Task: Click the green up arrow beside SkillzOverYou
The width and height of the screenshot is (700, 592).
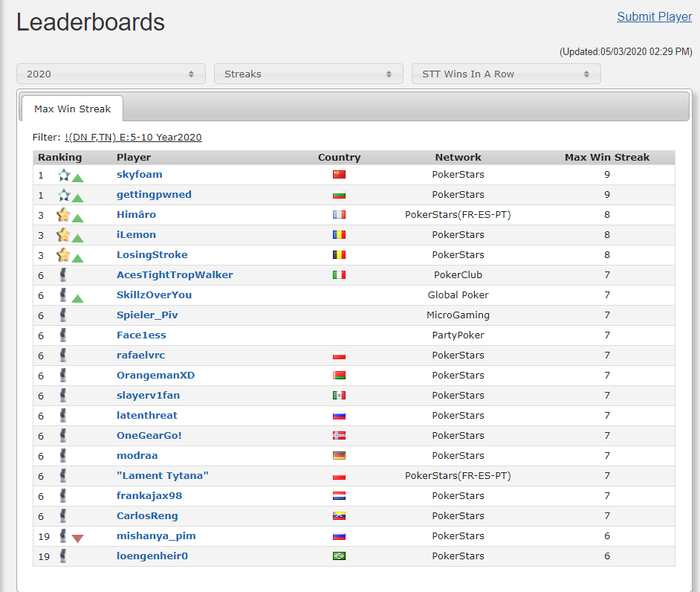Action: point(77,298)
